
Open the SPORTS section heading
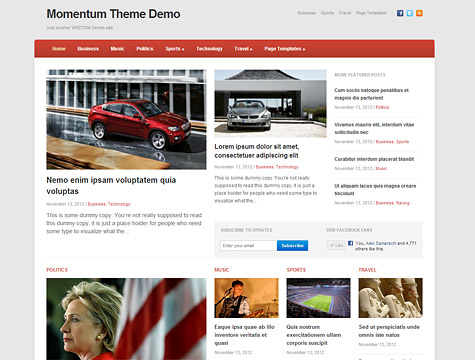(296, 270)
